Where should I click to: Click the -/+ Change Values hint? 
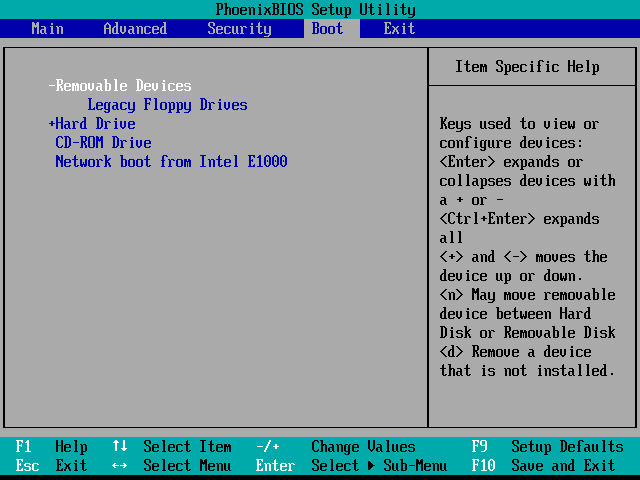(x=336, y=447)
